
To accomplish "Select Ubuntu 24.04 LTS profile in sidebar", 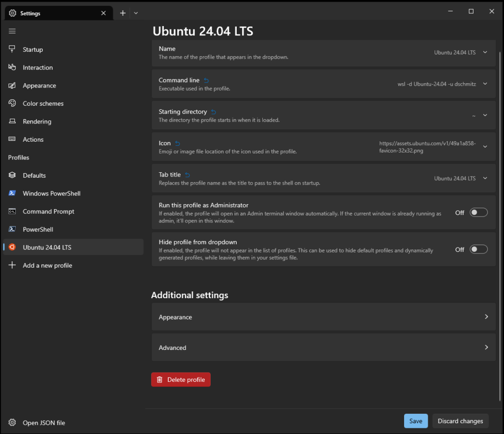I will (x=73, y=247).
